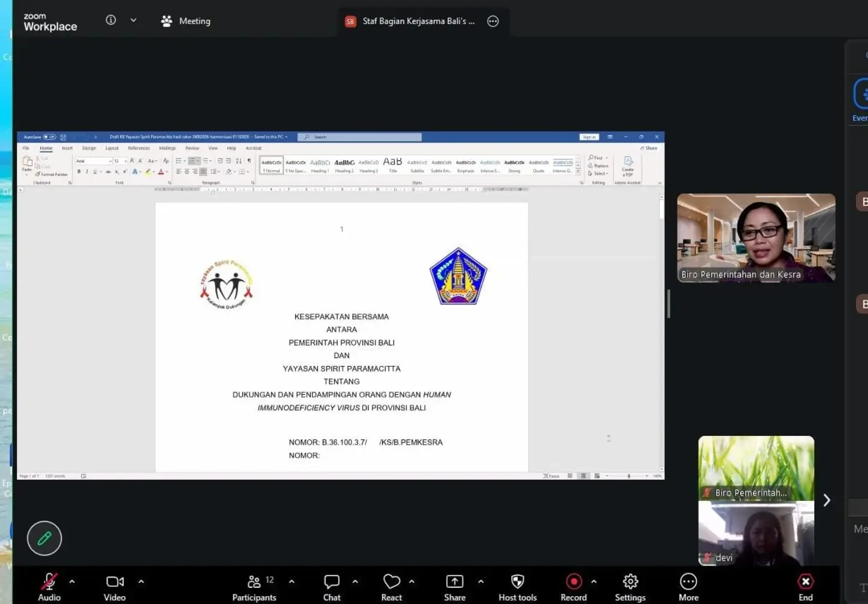
Task: Click the Word zoom slider handle
Action: (629, 476)
